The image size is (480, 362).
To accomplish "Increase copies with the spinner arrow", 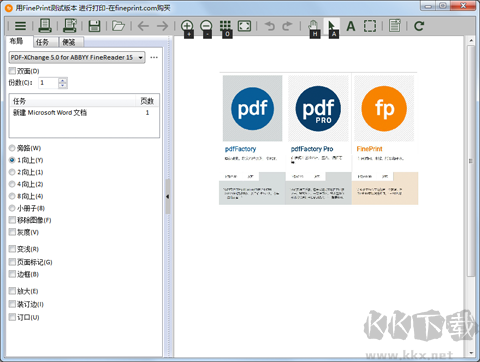I will pos(63,80).
